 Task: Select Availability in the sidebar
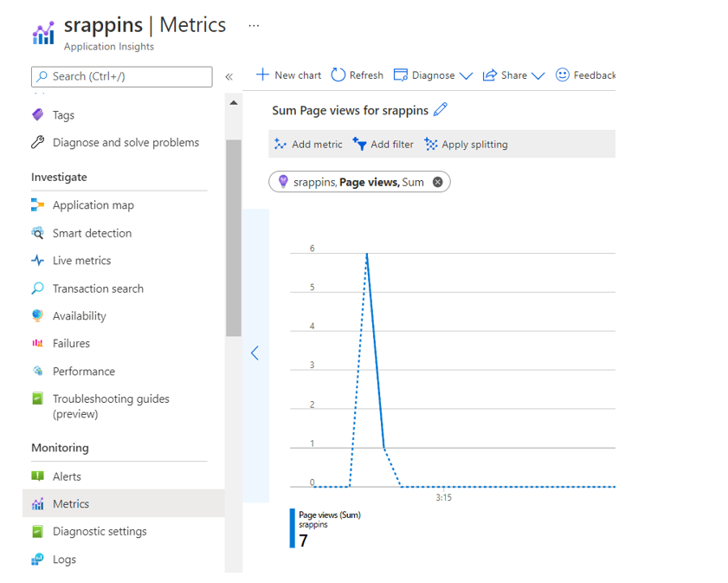[x=80, y=316]
